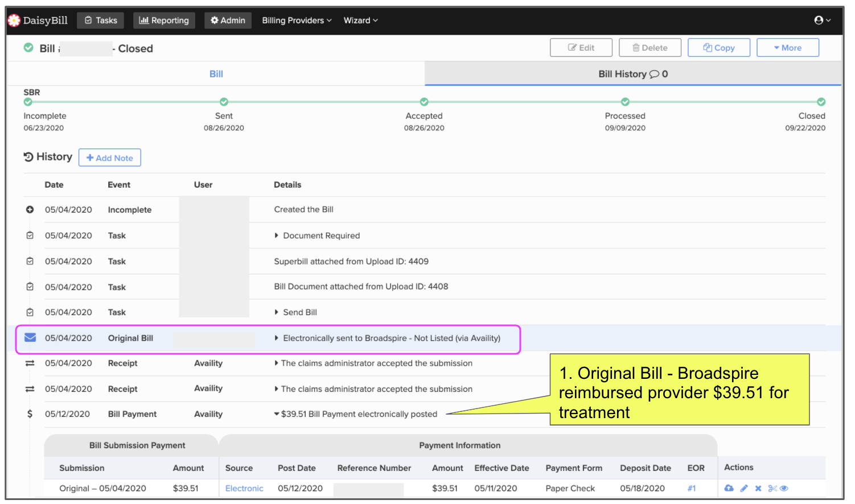Click the Add Note button

tap(110, 158)
